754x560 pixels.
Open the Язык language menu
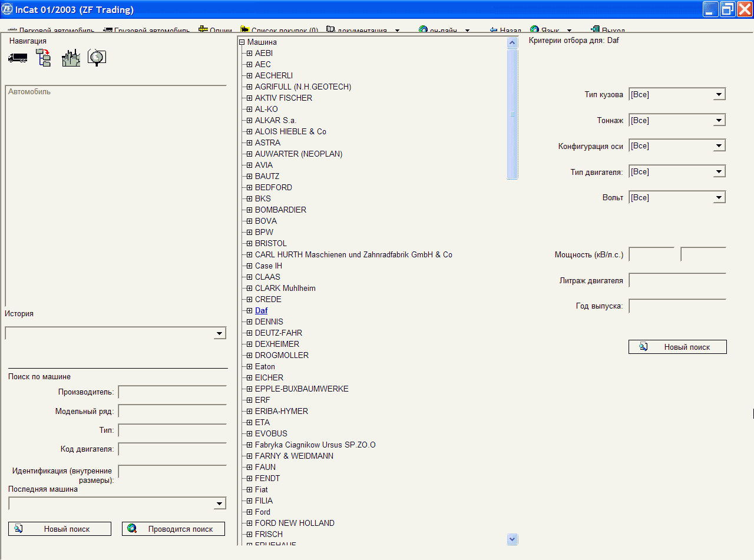(x=552, y=30)
